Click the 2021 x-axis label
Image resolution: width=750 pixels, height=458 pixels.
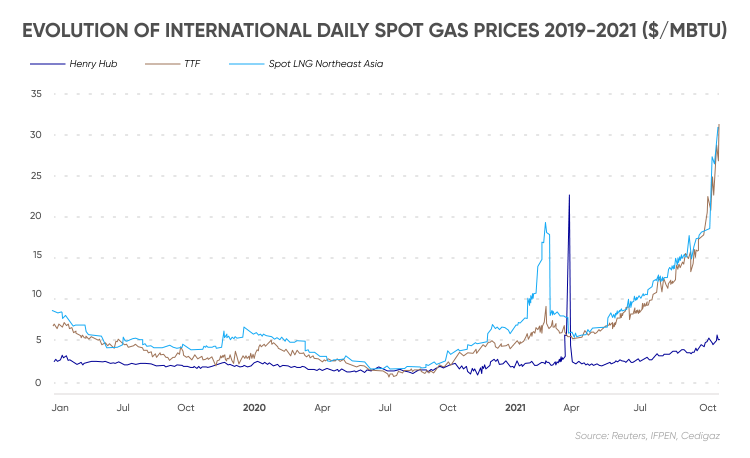(x=515, y=408)
